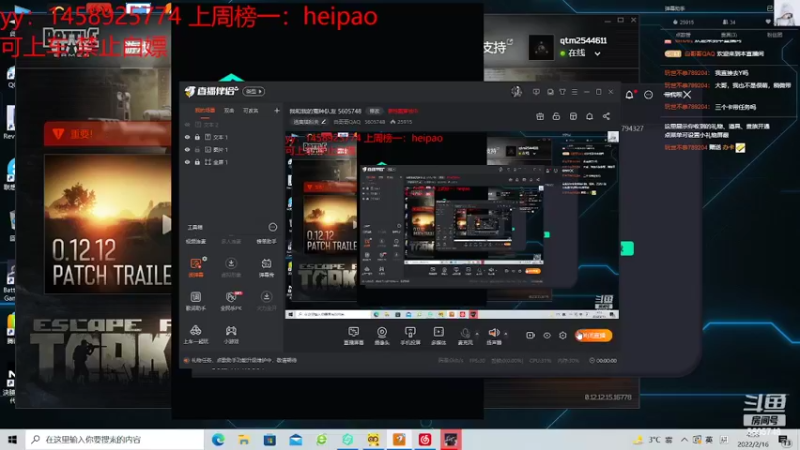This screenshot has height=450, width=800.
Task: Add live screen capture source
Action: coord(354,336)
